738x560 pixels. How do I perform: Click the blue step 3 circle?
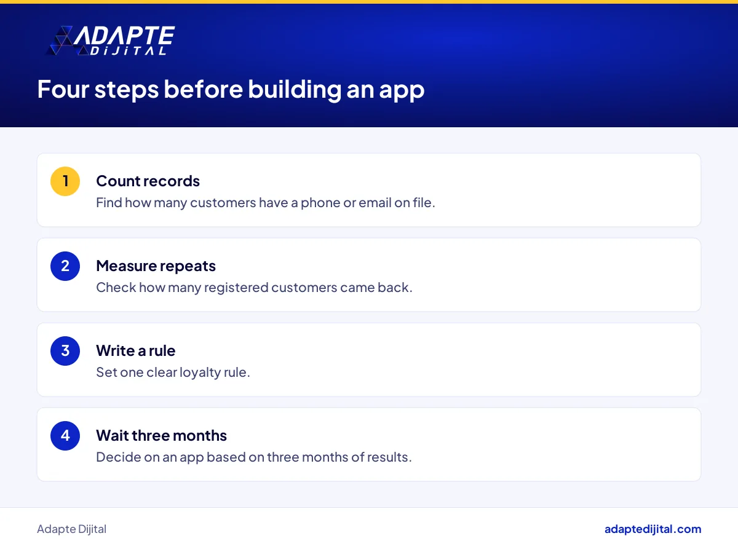(x=65, y=351)
